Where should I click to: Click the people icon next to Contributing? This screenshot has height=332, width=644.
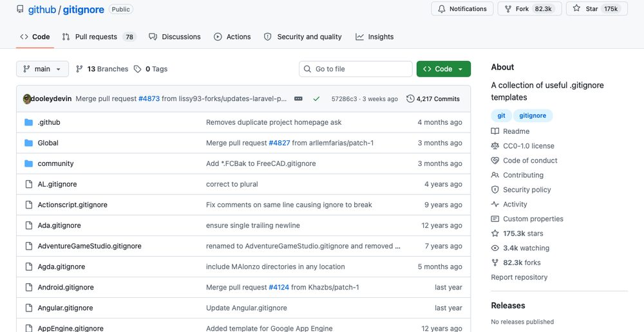(x=495, y=175)
